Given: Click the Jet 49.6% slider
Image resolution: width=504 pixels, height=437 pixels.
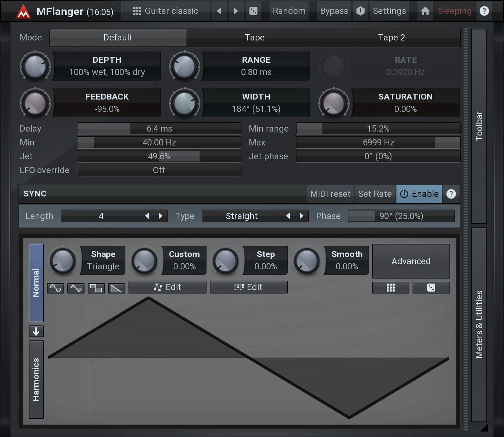Looking at the screenshot, I should [x=159, y=156].
